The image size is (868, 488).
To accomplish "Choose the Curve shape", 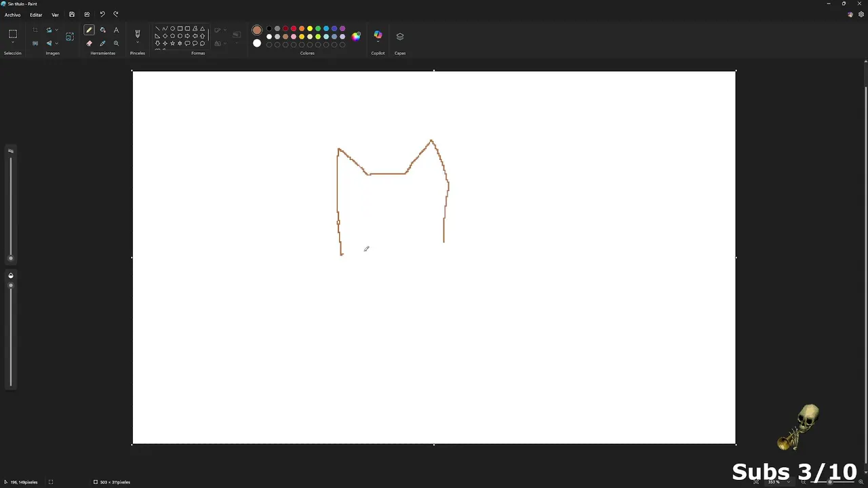I will tap(165, 28).
